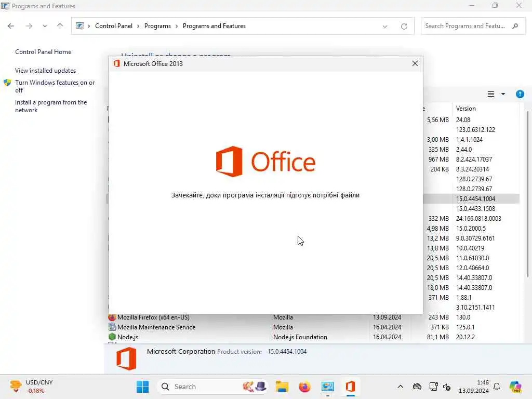Select the Mozilla Maintenance Service row

coord(313,327)
